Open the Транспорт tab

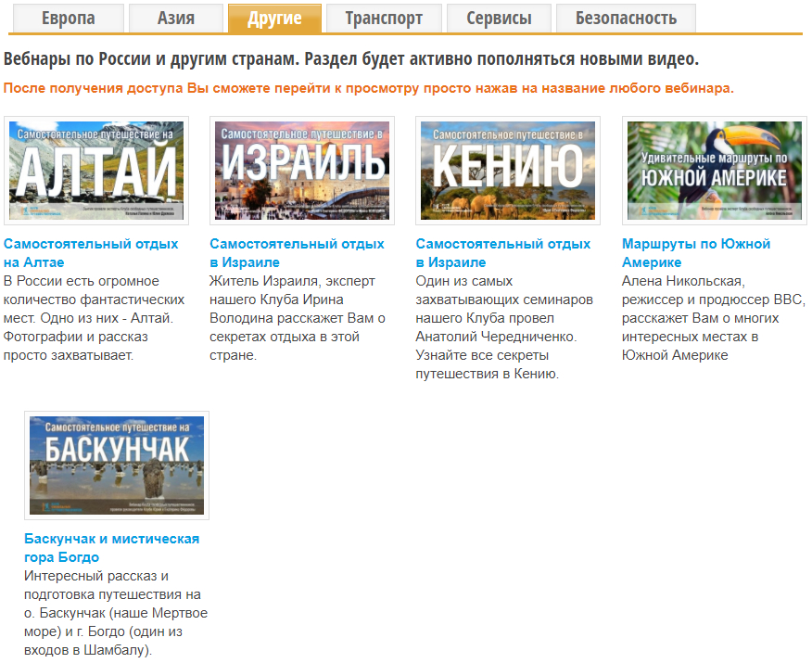click(384, 19)
